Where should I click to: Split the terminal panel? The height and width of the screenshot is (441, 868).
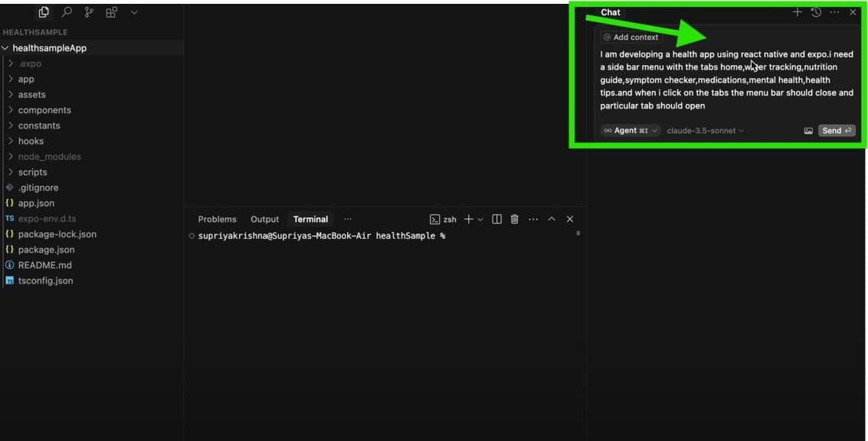496,219
